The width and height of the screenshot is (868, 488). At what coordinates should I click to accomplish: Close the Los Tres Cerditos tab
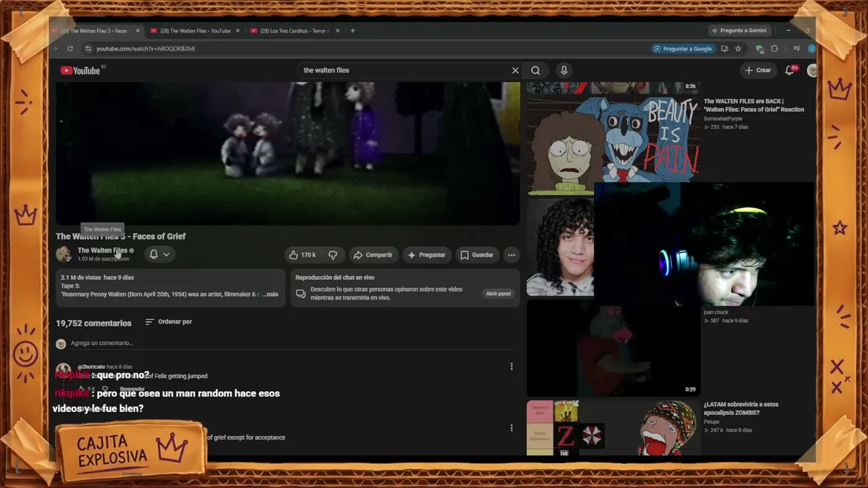(x=337, y=30)
